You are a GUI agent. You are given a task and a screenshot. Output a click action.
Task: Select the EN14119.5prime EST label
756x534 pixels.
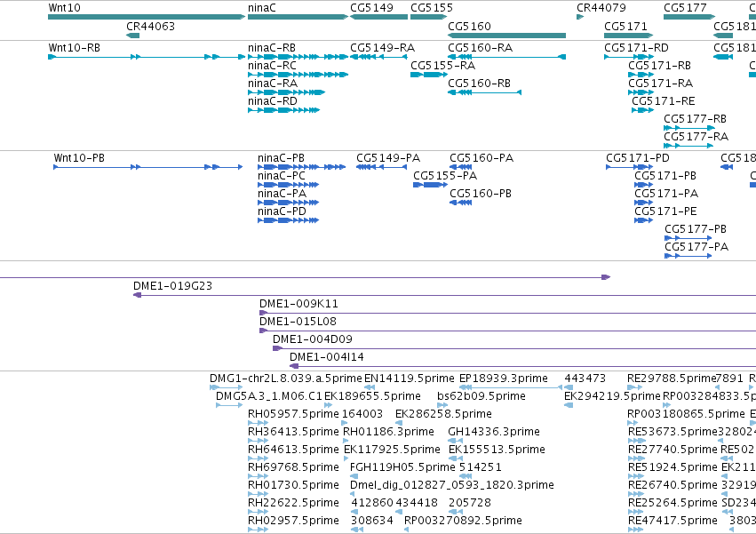point(409,379)
